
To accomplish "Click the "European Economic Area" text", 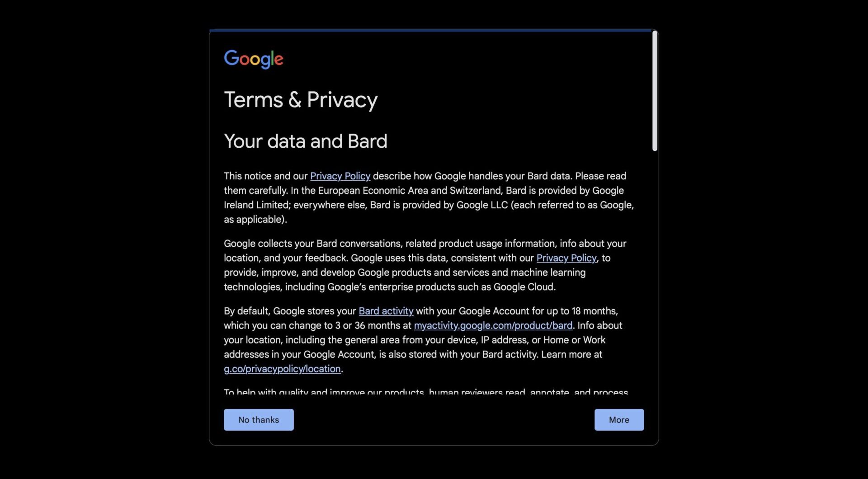I will click(373, 191).
